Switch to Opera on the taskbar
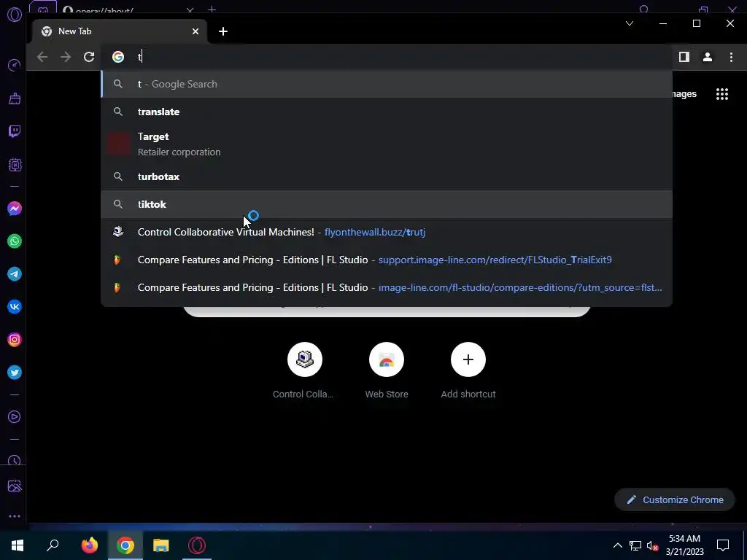747x560 pixels. (197, 545)
